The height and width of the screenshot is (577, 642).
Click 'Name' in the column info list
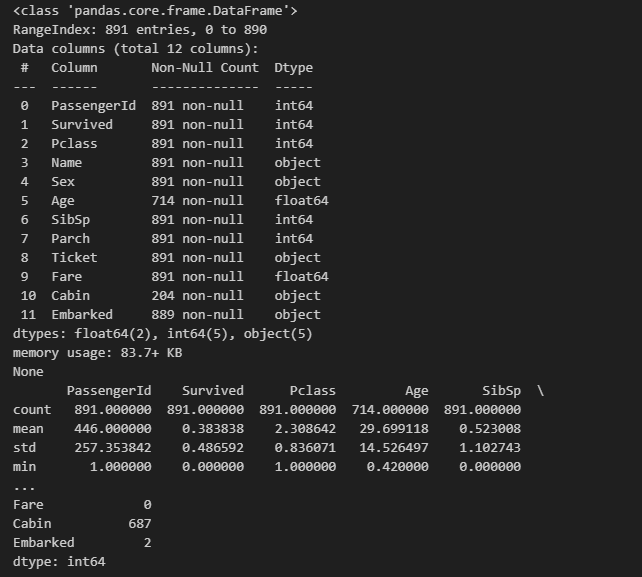(67, 163)
